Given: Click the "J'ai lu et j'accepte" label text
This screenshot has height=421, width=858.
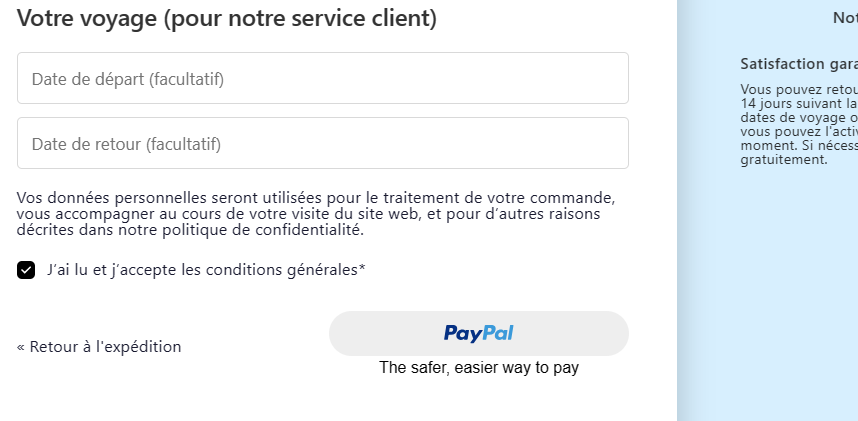Looking at the screenshot, I should click(x=122, y=270).
